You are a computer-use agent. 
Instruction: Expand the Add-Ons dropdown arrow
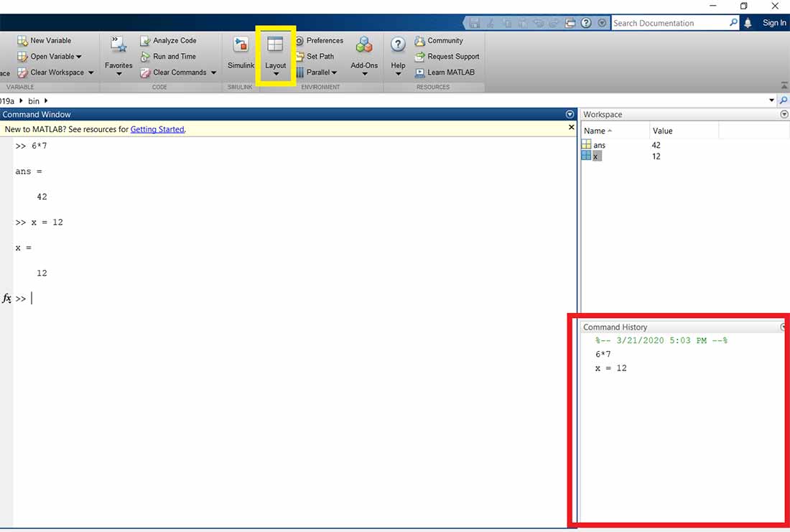[x=364, y=74]
